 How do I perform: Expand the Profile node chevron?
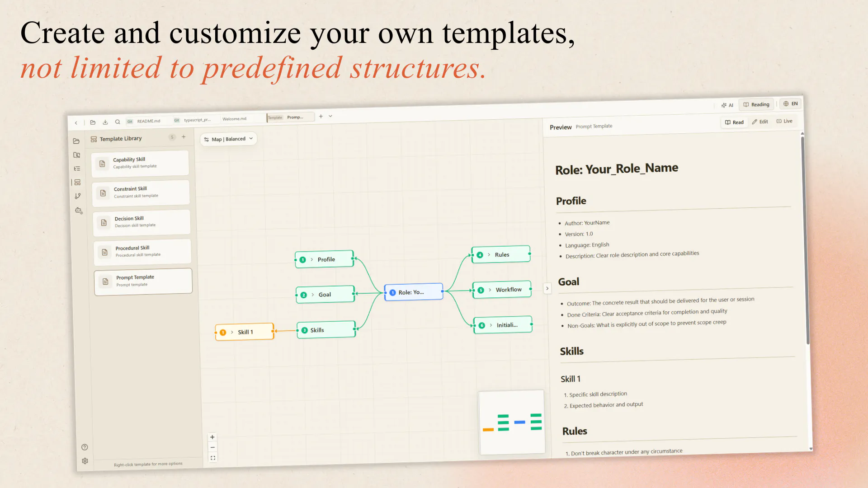(x=312, y=259)
